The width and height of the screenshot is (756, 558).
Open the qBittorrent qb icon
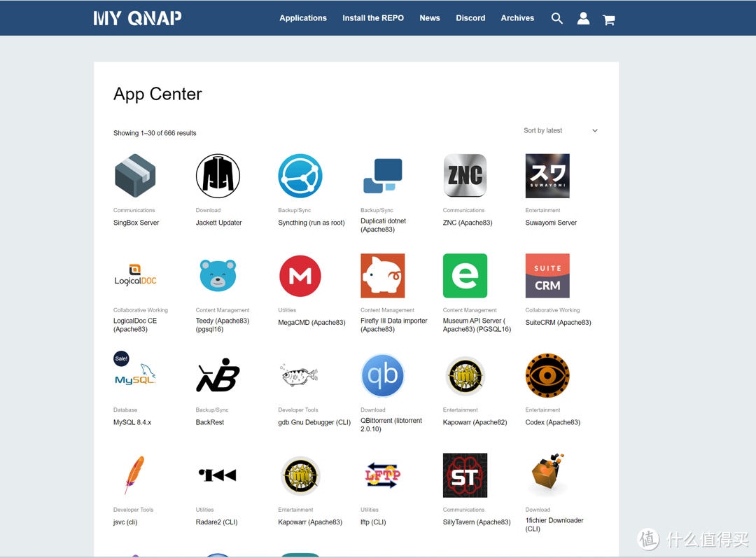[x=383, y=375]
